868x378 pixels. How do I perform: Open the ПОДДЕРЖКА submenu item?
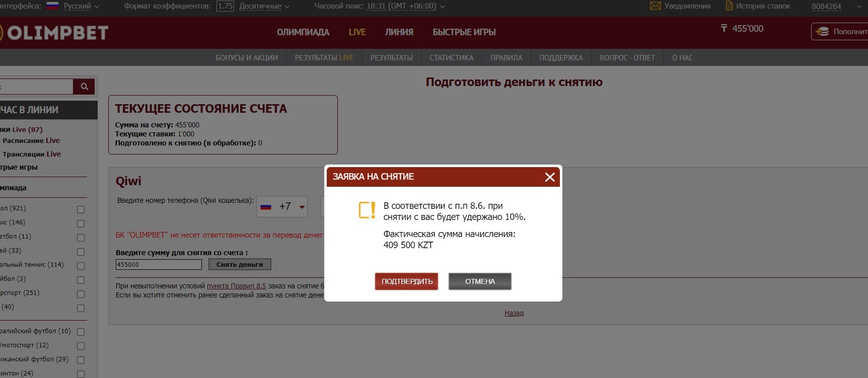point(561,58)
